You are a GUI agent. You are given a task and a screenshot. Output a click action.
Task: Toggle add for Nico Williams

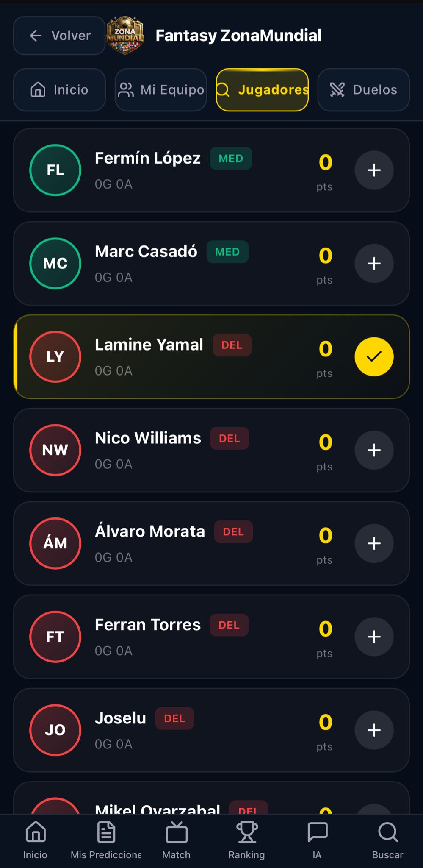click(374, 450)
